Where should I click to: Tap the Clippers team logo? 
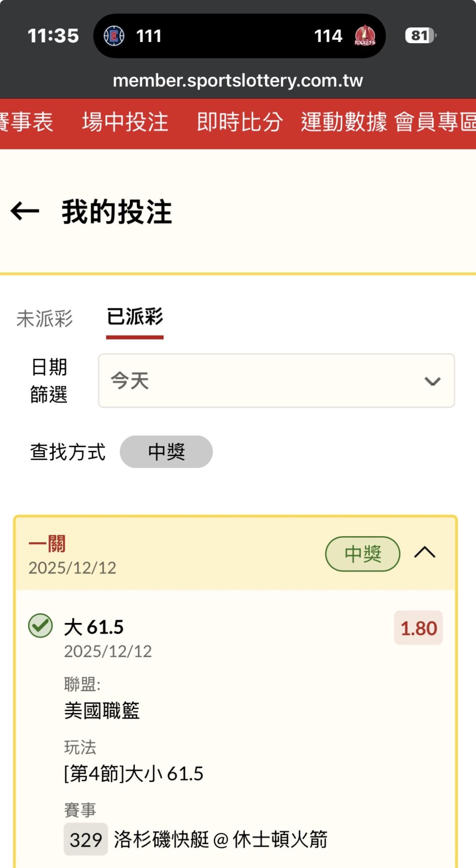(x=114, y=36)
